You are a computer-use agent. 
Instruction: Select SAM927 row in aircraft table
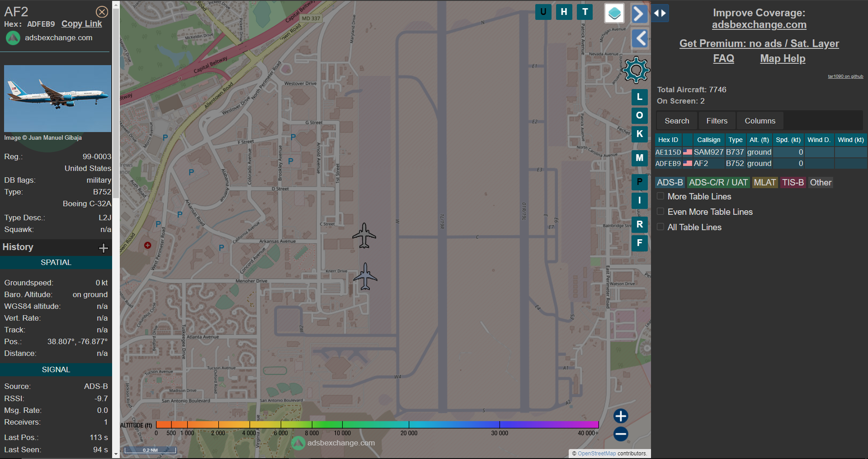pyautogui.click(x=761, y=152)
